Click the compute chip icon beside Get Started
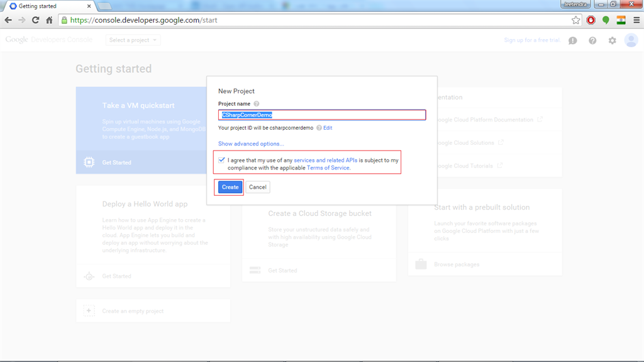644x362 pixels. [89, 162]
